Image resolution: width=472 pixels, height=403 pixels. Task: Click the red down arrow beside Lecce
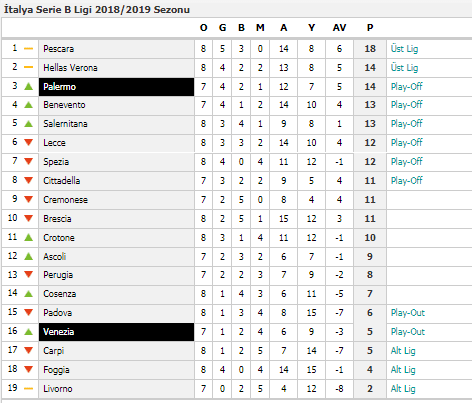29,142
